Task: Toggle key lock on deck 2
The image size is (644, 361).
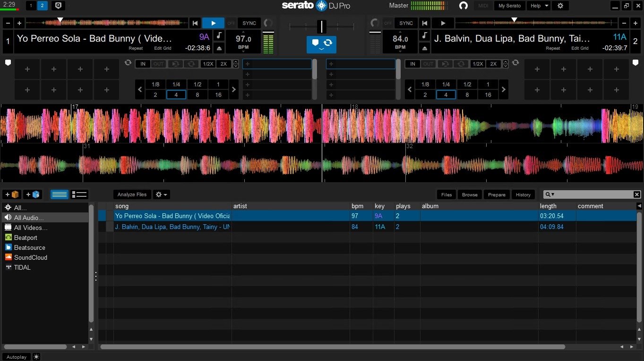Action: [x=424, y=35]
